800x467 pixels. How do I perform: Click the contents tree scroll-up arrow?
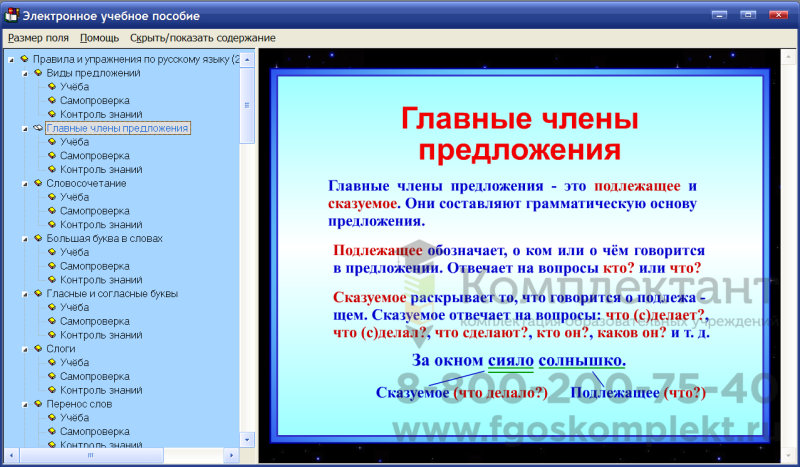[247, 59]
